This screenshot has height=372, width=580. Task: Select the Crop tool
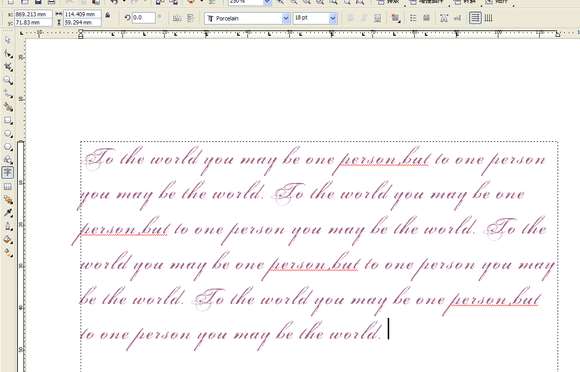8,67
